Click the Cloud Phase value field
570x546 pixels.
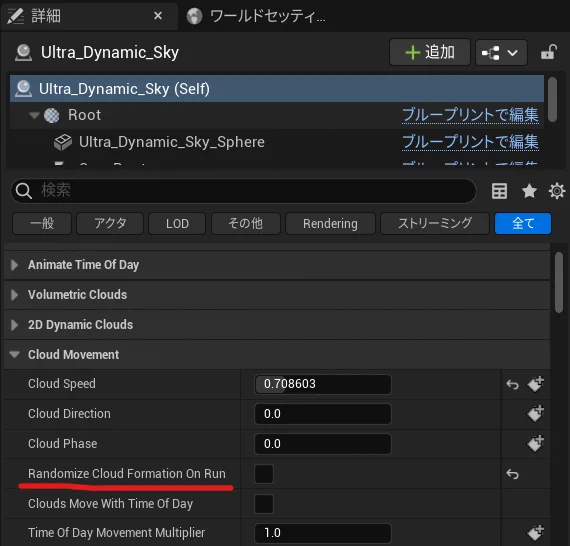(323, 443)
